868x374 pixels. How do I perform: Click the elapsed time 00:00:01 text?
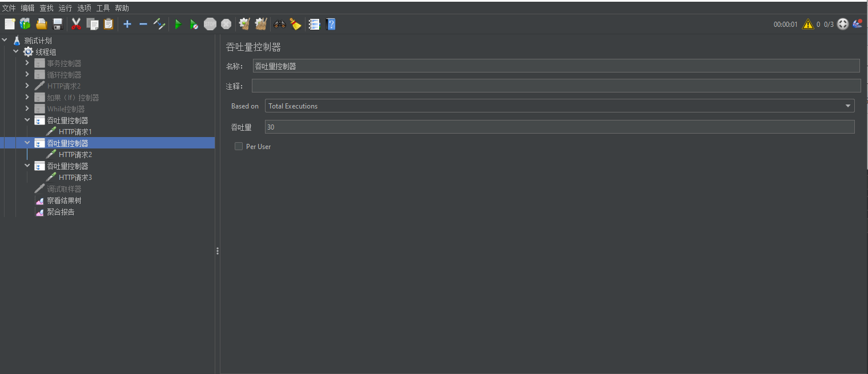pos(785,25)
